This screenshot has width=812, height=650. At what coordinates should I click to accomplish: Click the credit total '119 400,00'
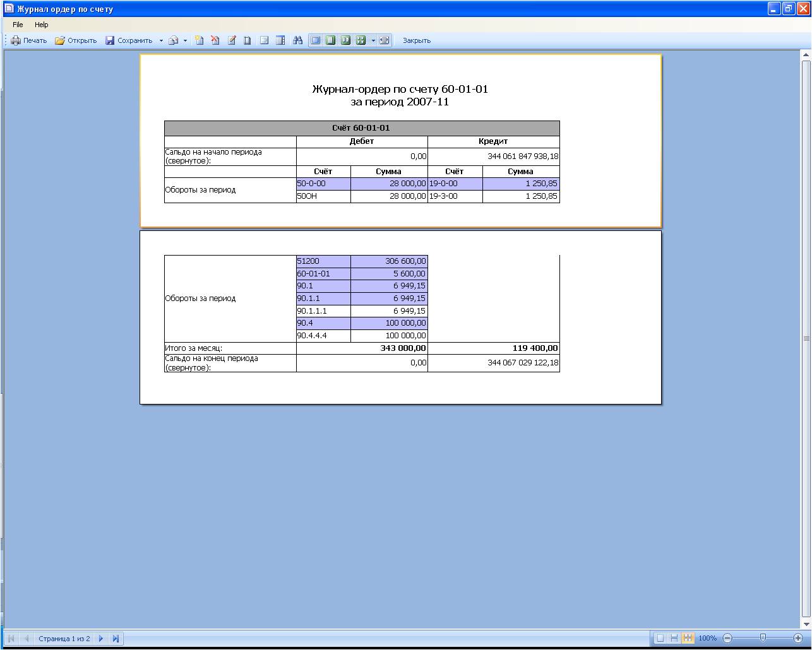coord(535,348)
